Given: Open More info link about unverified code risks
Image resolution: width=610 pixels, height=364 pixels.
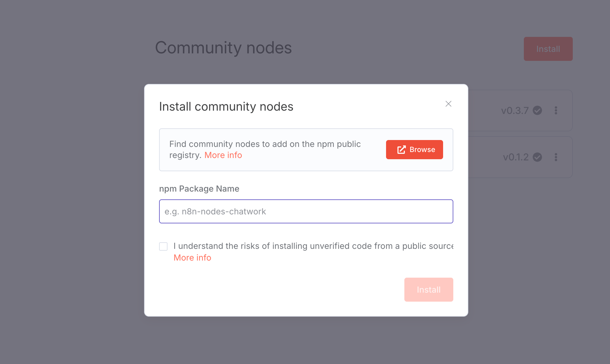Looking at the screenshot, I should point(192,258).
